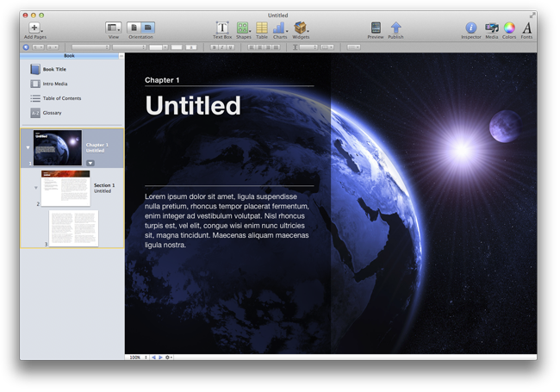Switch to portrait orientation
Image resolution: width=560 pixels, height=392 pixels.
pos(134,28)
